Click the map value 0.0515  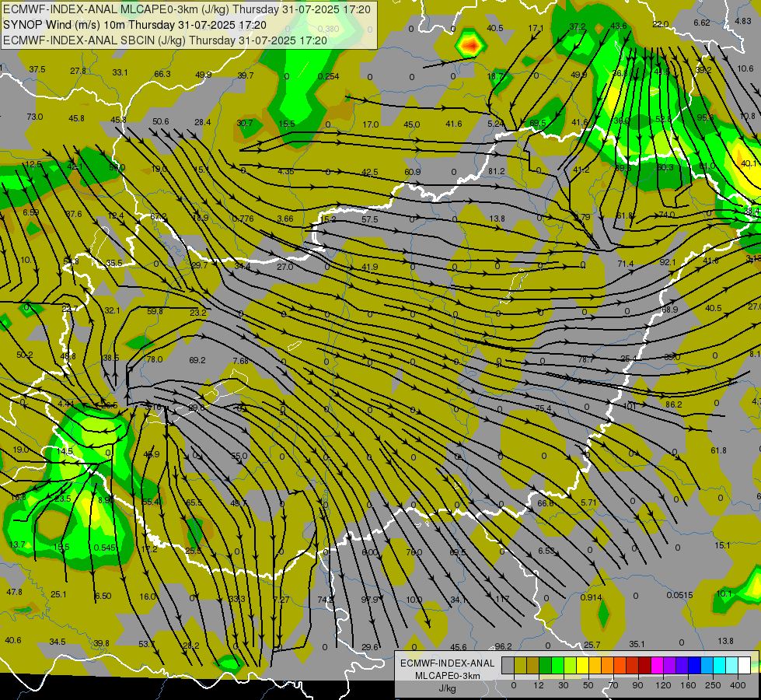click(679, 595)
